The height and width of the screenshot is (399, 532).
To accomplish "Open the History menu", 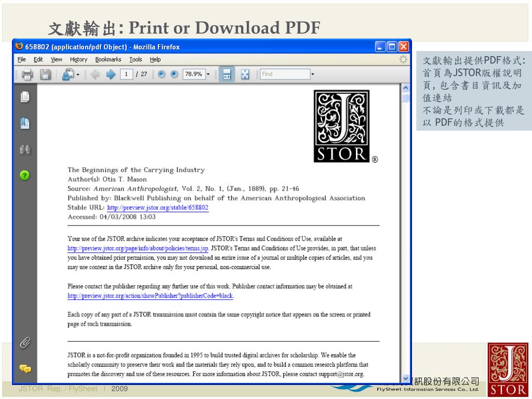I will click(79, 59).
